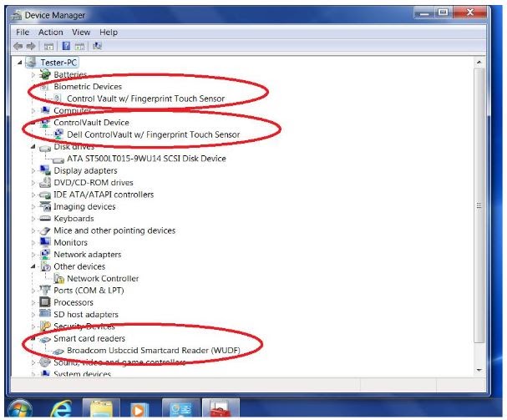Select the Tester-PC computer icon

pyautogui.click(x=31, y=62)
